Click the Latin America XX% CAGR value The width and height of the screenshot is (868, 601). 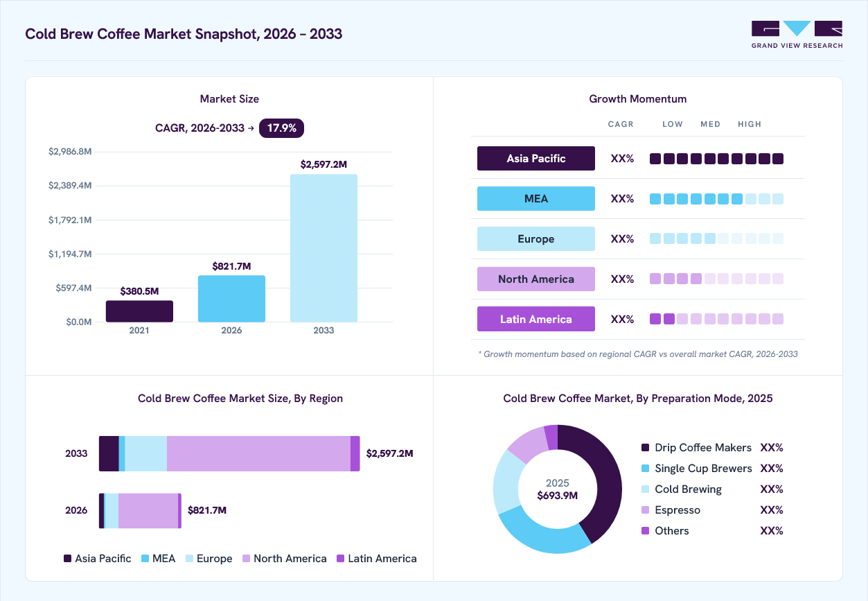pyautogui.click(x=622, y=320)
